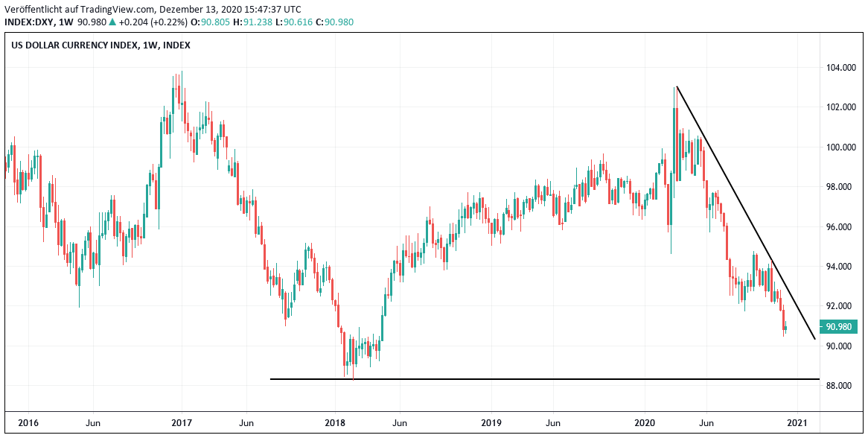Click the 104.000 price axis label
This screenshot has width=868, height=438.
point(839,68)
